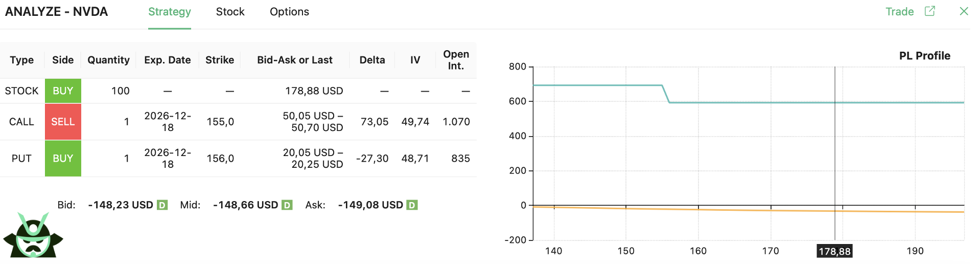Select the Strategy tab
Viewport: 980px width, 264px height.
(x=170, y=12)
